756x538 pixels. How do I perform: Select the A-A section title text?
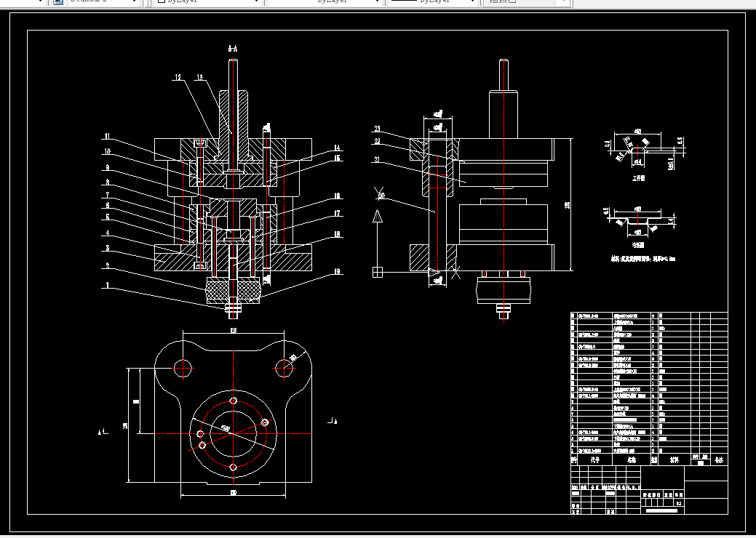coord(232,48)
